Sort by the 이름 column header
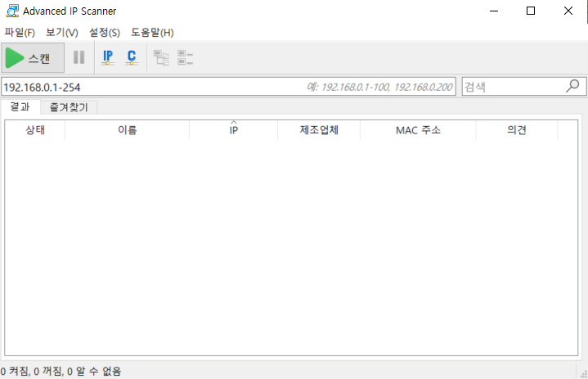 (x=127, y=130)
